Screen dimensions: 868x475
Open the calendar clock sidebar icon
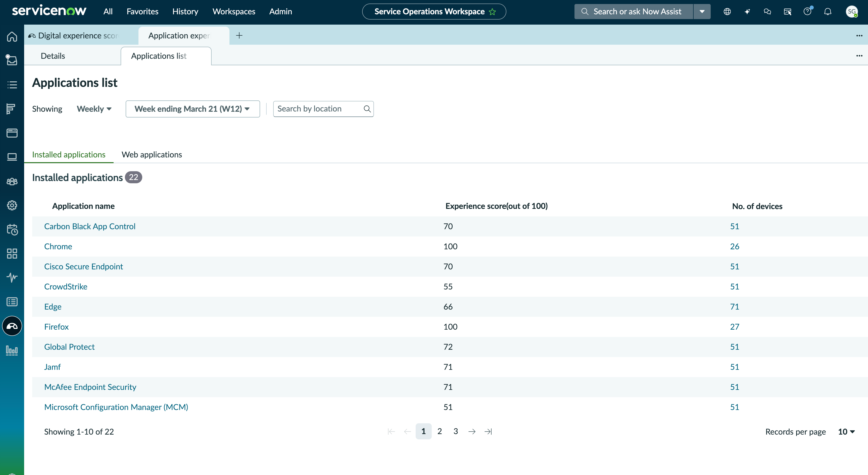12,229
